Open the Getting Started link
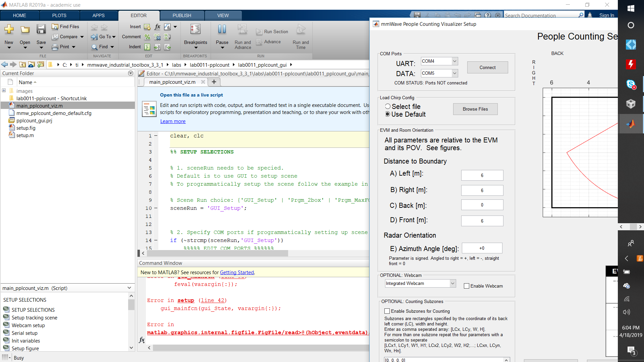644x362 pixels. tap(237, 273)
